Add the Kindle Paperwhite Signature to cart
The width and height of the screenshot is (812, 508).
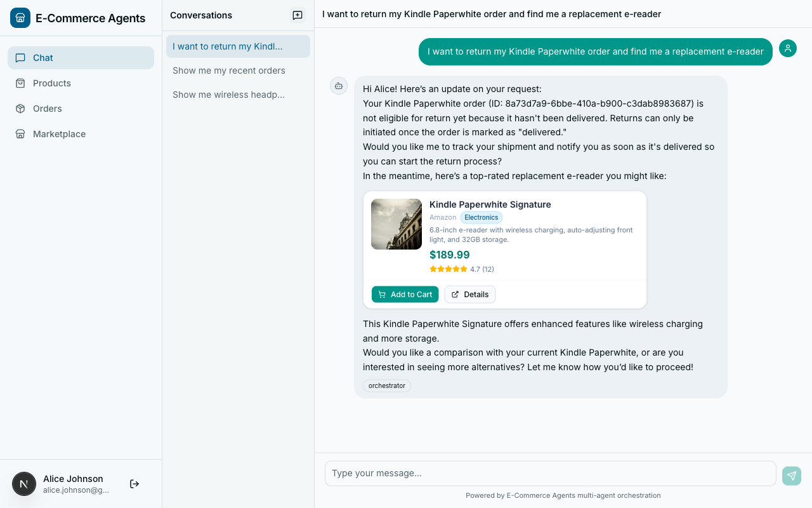[405, 294]
